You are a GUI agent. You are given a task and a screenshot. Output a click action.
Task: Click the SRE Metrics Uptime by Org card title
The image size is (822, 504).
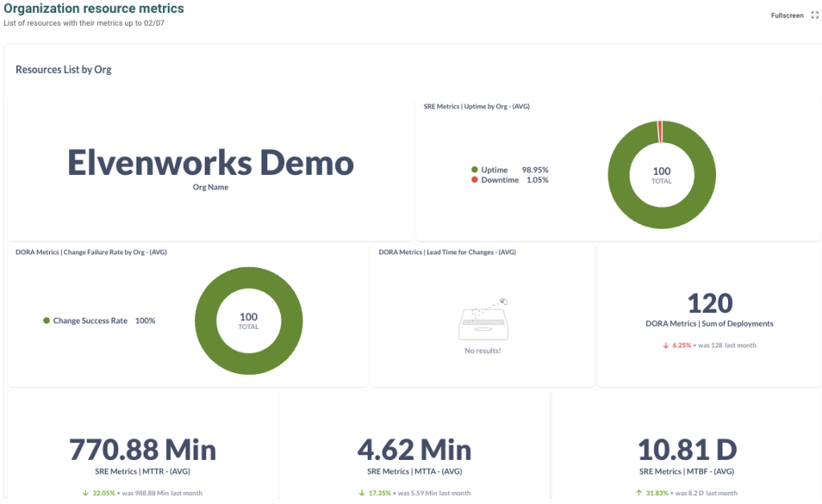pyautogui.click(x=477, y=107)
